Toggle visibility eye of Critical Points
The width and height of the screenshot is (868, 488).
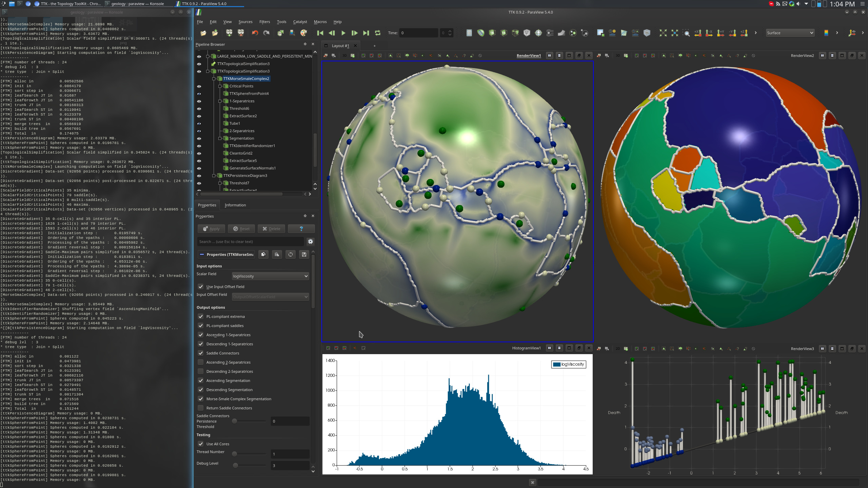(x=199, y=86)
